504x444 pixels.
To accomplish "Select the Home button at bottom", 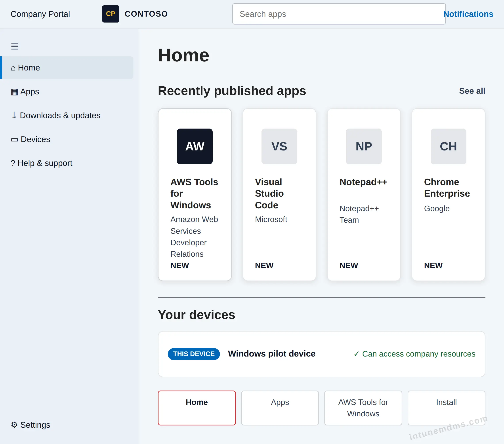I will pos(197,408).
